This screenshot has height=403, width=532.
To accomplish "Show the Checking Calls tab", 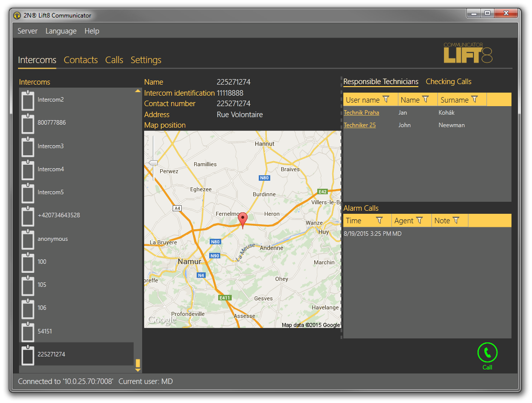I will [x=448, y=82].
